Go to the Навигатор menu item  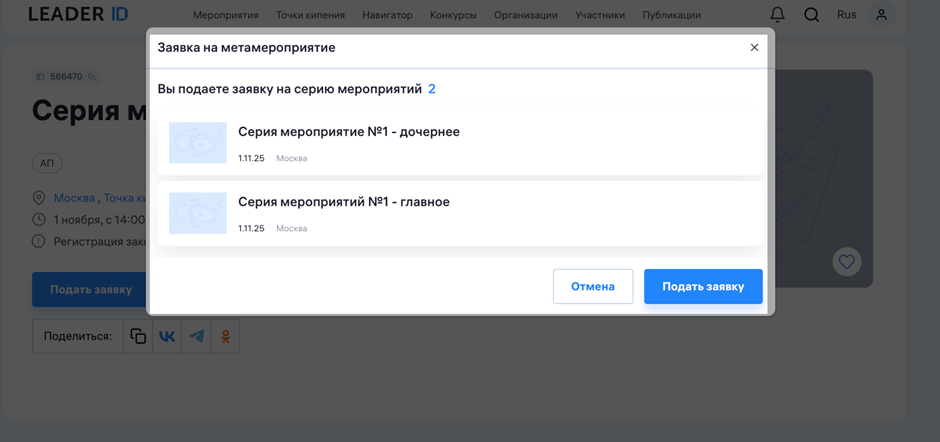point(388,15)
